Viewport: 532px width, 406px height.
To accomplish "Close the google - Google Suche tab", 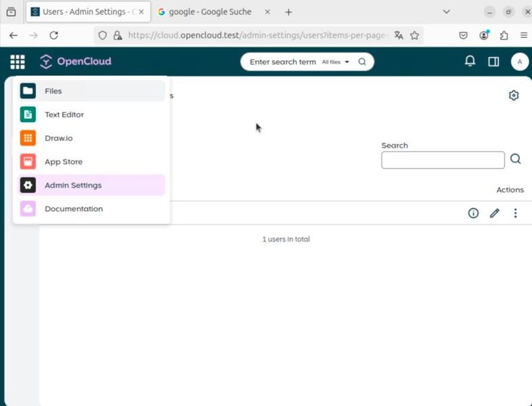I will click(x=267, y=12).
